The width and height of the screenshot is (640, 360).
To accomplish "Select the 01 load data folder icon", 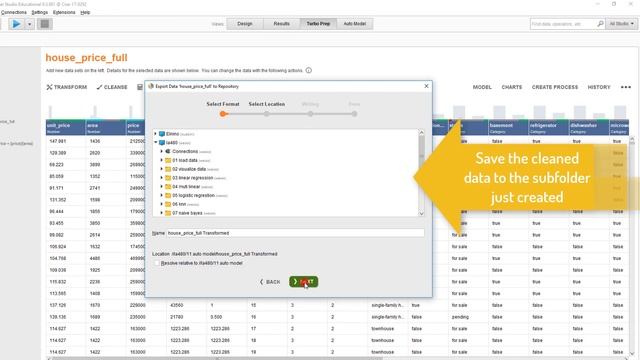I will [168, 160].
